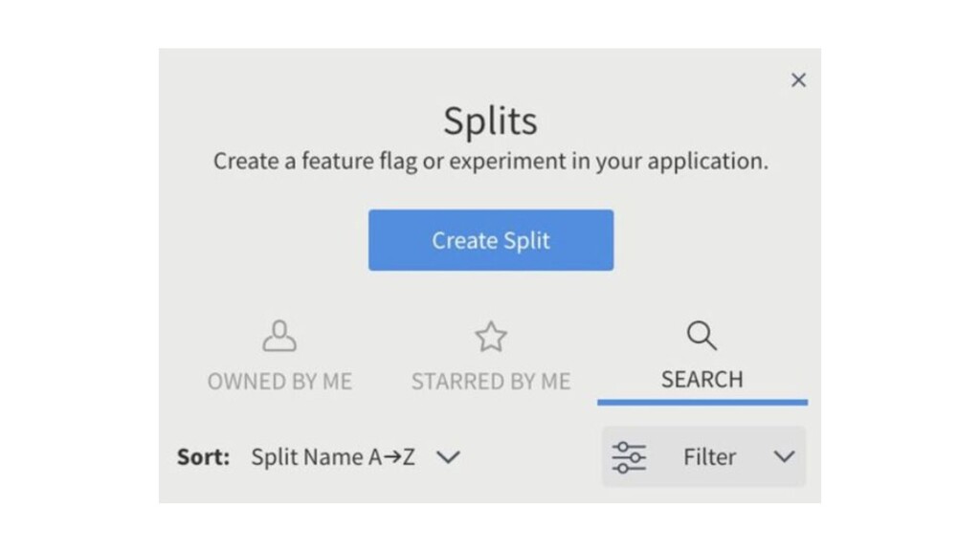
Task: Expand the Sort dropdown chevron
Action: pos(448,457)
